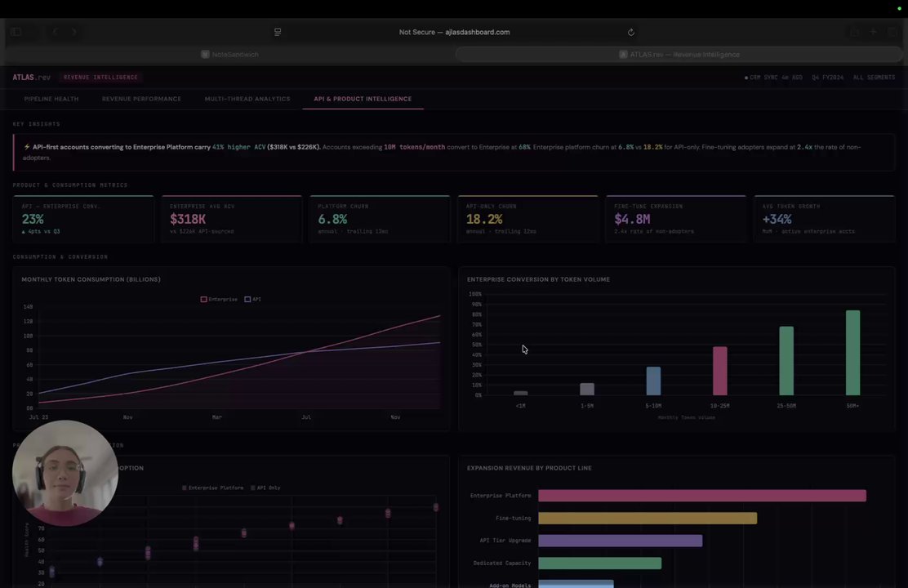Screen dimensions: 908x588
Task: Click the 50M+ conversion bar
Action: [852, 353]
